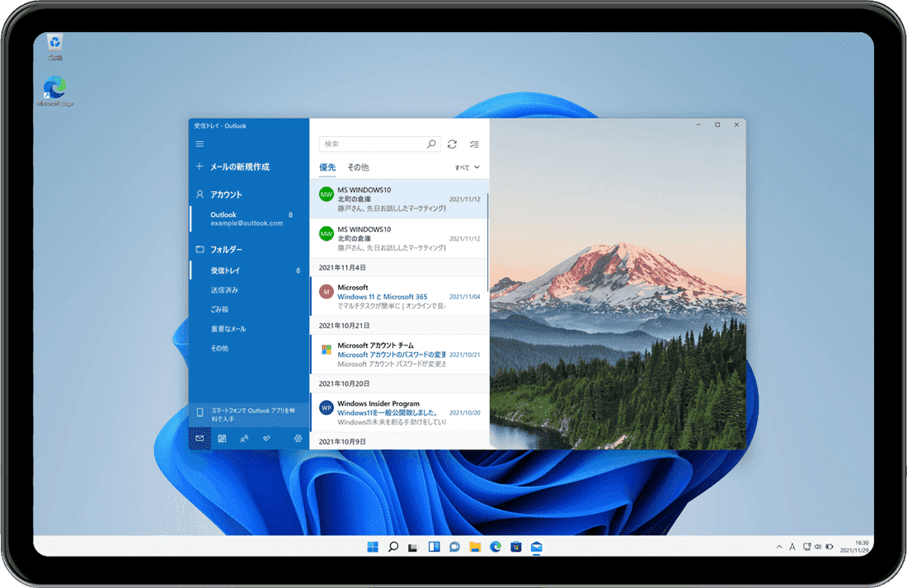The width and height of the screenshot is (907, 588).
Task: Open the network tray icon
Action: coord(807,547)
